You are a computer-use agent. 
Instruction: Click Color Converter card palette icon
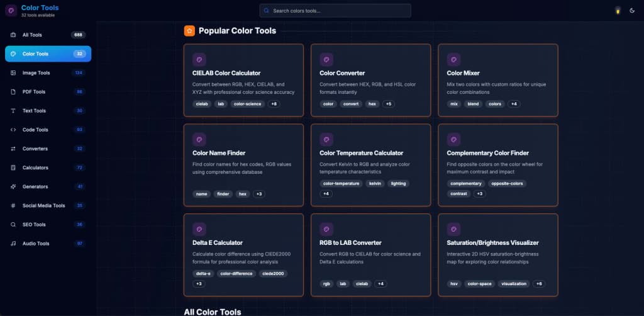326,60
